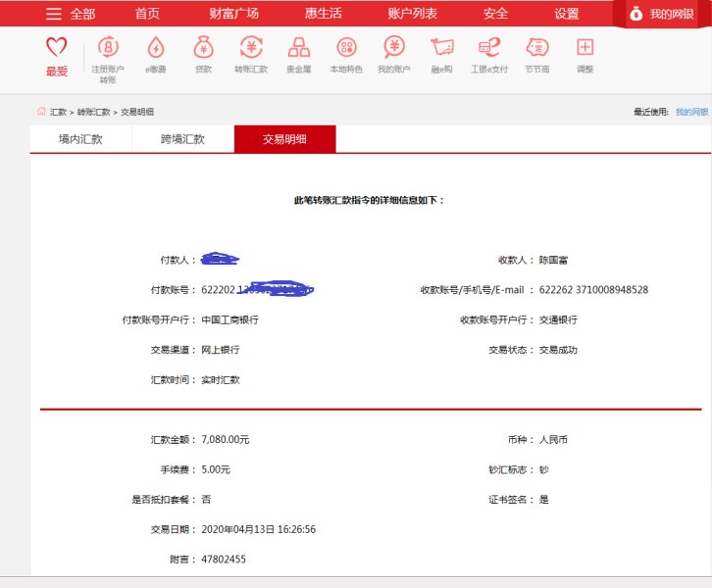The height and width of the screenshot is (588, 712).
Task: Open the 工银e支付 icon
Action: 488,49
